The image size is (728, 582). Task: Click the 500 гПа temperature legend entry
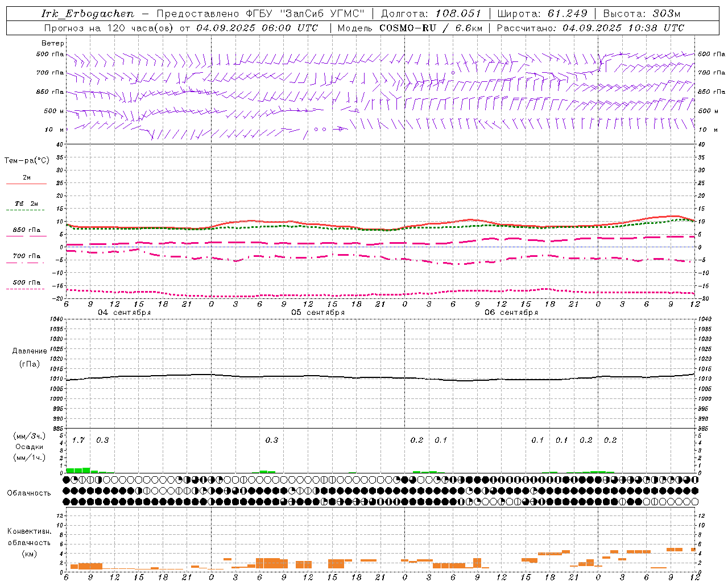[27, 282]
